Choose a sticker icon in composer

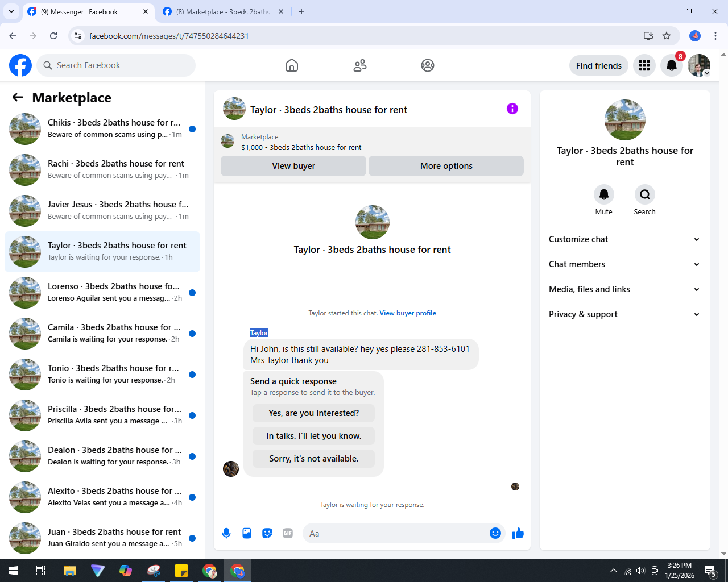(267, 533)
